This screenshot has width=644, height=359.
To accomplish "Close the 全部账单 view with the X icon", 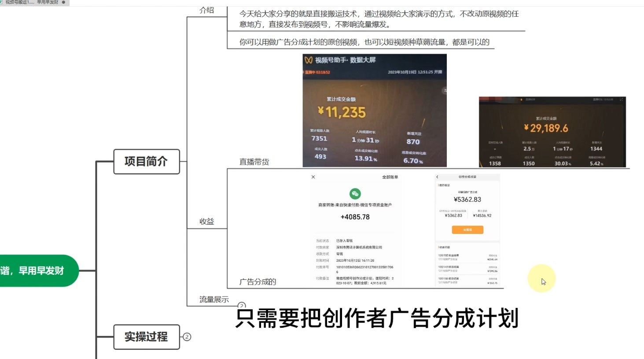I will (x=313, y=176).
